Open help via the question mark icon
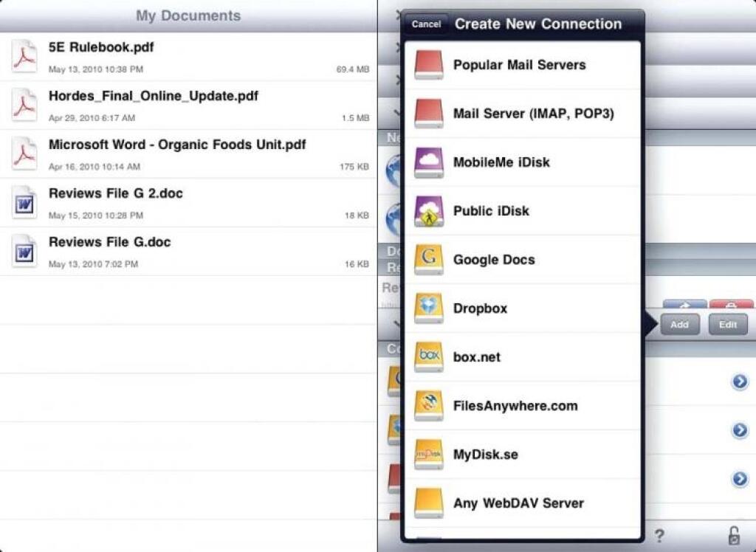The image size is (756, 552). click(659, 536)
